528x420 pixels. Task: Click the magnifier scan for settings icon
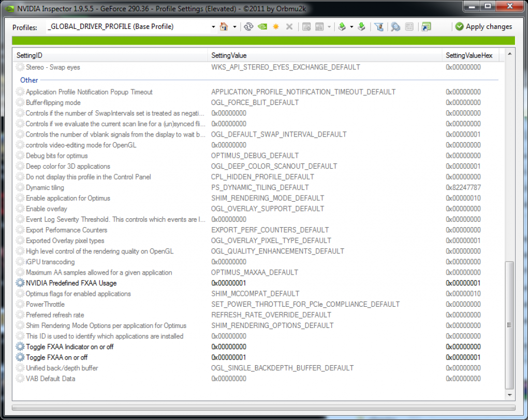(395, 26)
